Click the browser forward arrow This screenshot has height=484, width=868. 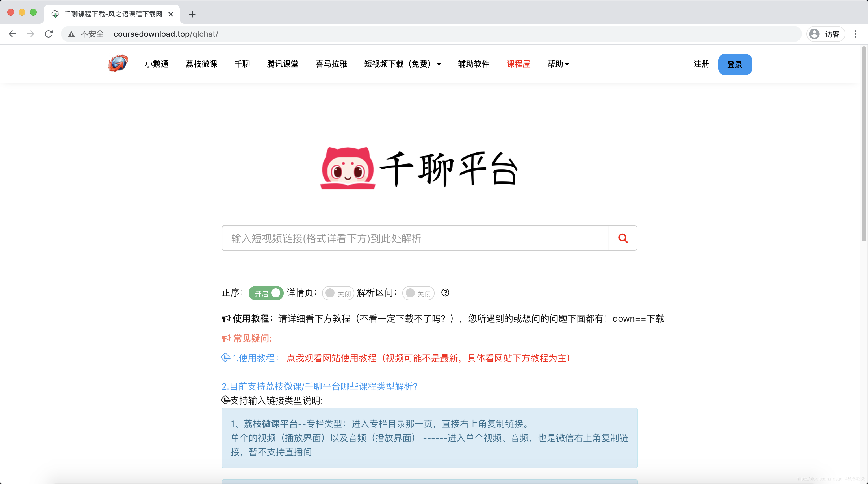click(31, 34)
